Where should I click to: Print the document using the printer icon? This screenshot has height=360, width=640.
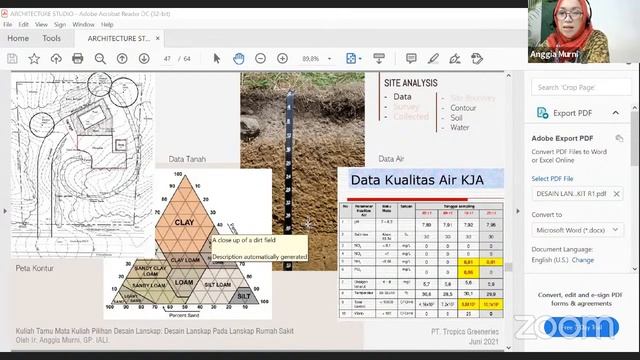pyautogui.click(x=78, y=59)
